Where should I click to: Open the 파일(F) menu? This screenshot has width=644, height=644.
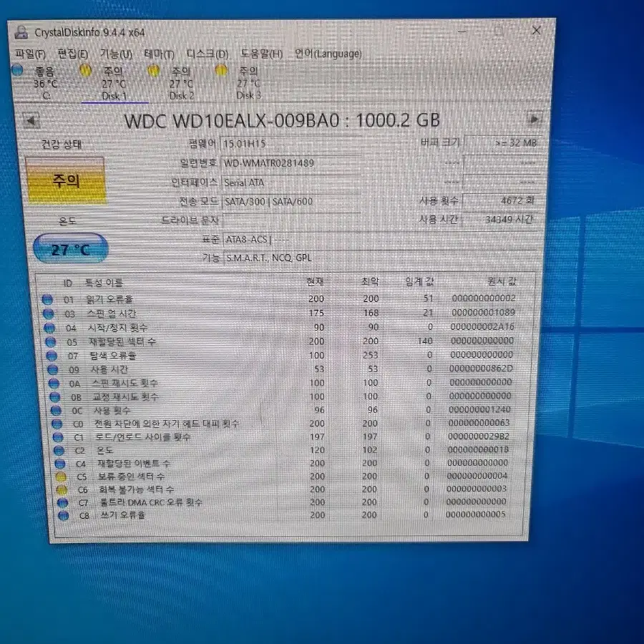coord(30,54)
